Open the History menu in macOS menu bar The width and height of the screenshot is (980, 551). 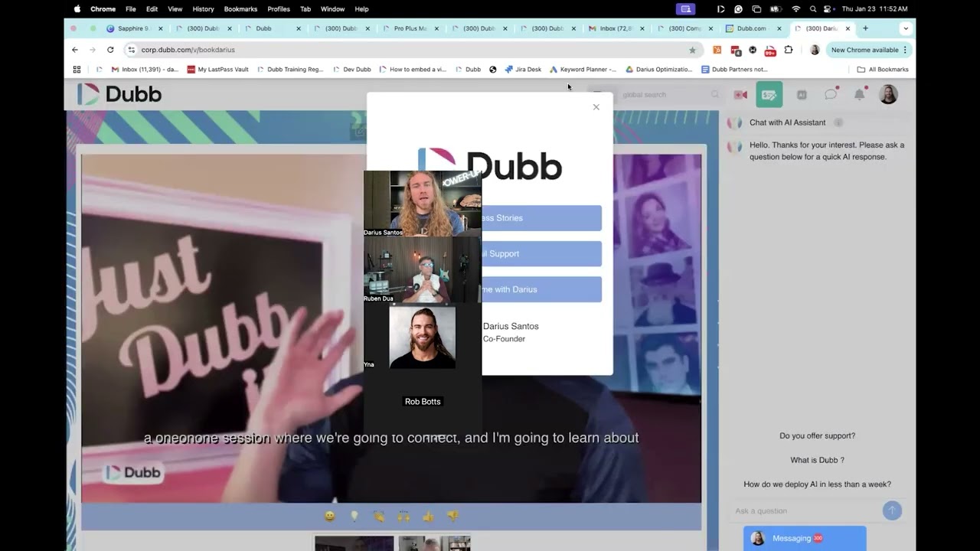(x=203, y=9)
